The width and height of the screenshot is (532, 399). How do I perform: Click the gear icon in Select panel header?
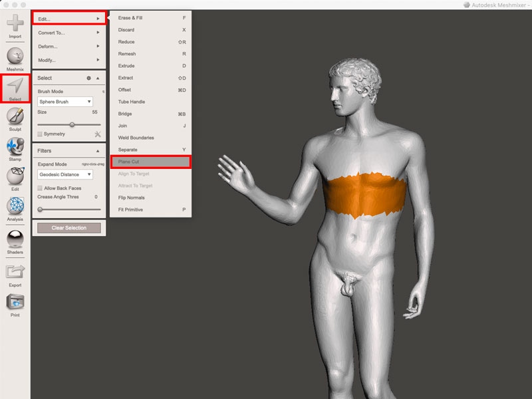88,78
